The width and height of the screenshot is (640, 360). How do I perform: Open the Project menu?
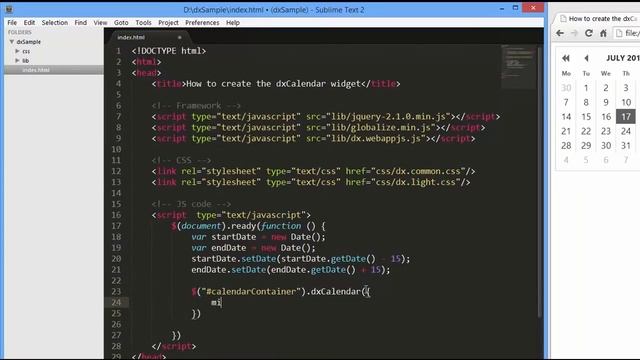pyautogui.click(x=168, y=22)
